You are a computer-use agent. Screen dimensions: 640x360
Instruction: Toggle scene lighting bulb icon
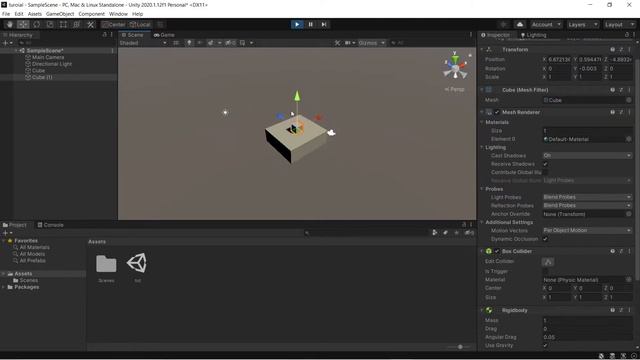click(189, 43)
